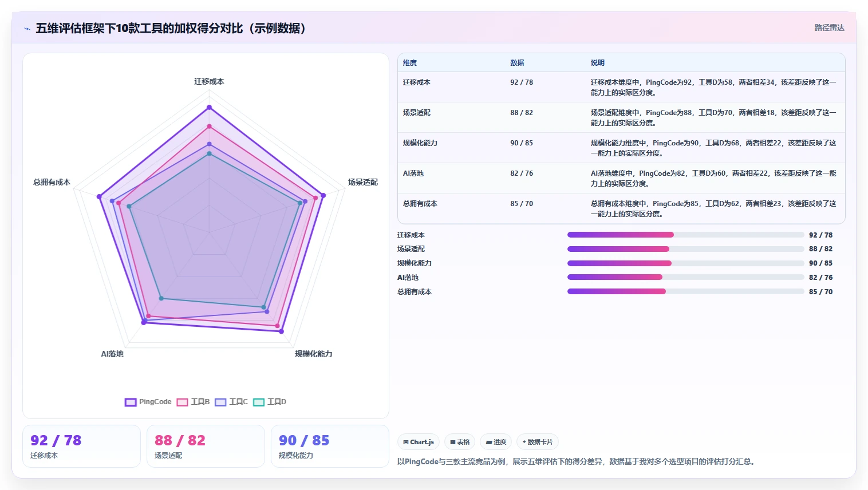Click the 场景适配 progress bar
This screenshot has height=490, width=868.
[685, 249]
